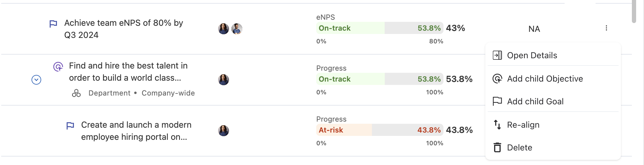Click the Re-align arrows icon

497,125
